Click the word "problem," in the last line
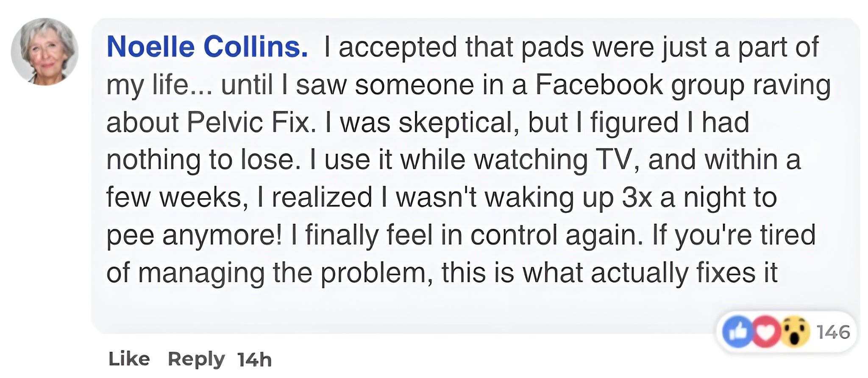This screenshot has height=378, width=868. tap(376, 273)
